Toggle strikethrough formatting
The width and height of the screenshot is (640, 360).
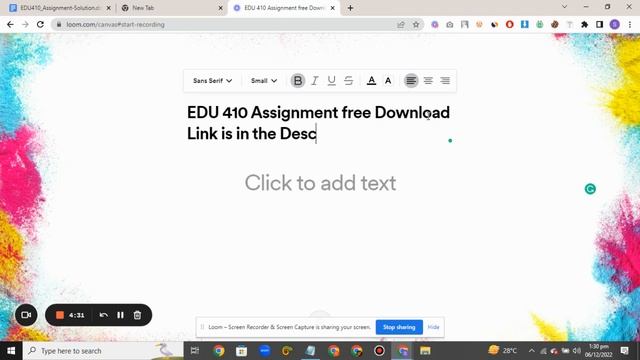tap(348, 80)
